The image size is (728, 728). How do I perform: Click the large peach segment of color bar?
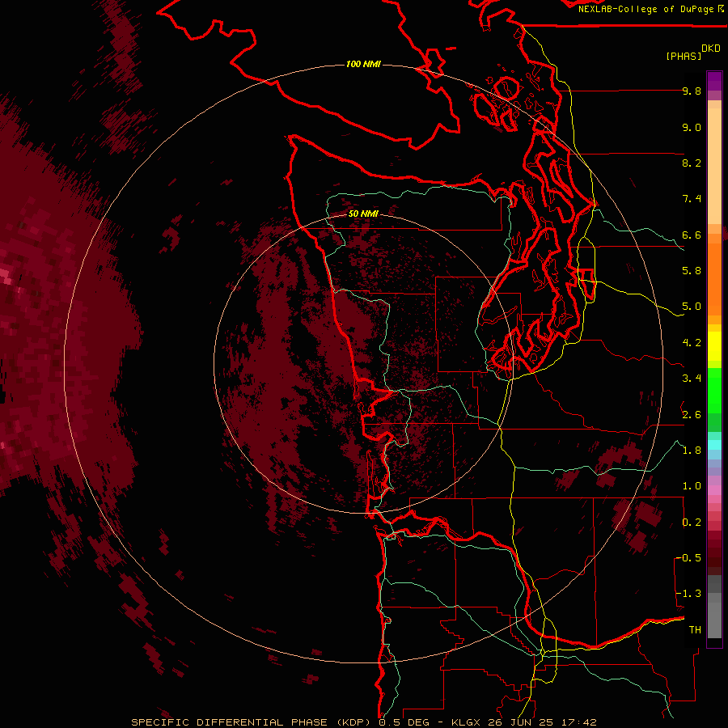point(714,166)
